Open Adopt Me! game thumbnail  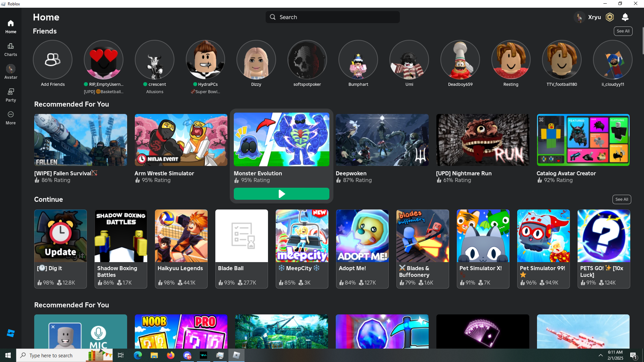362,236
